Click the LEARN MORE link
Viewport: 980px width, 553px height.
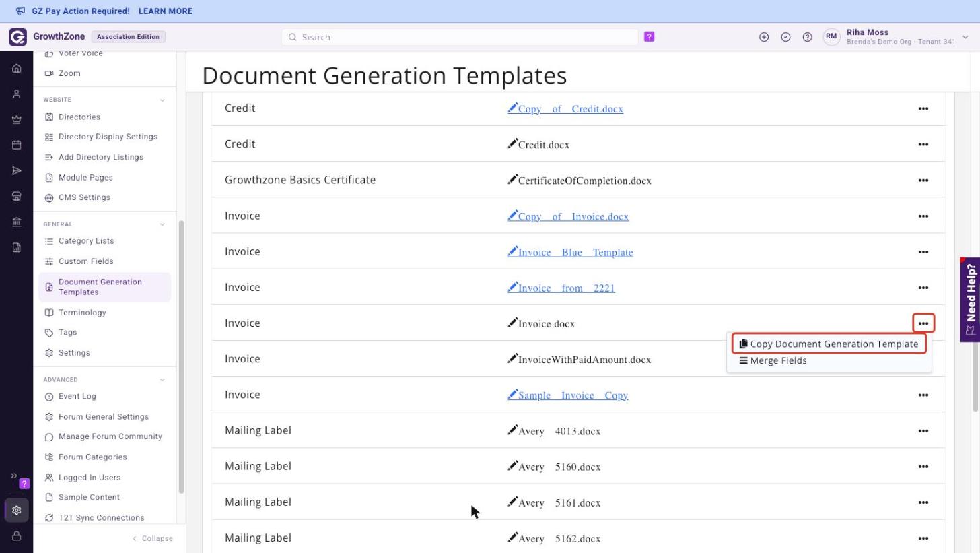point(165,11)
